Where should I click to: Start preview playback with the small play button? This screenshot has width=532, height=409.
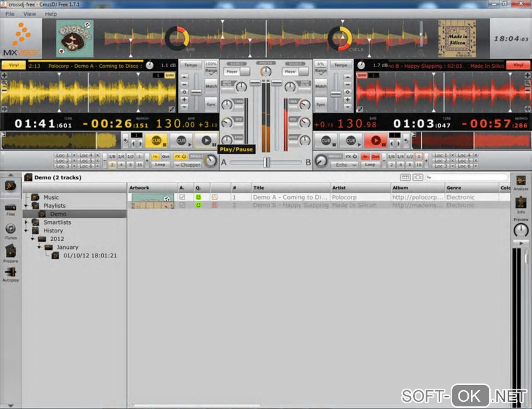click(x=521, y=243)
